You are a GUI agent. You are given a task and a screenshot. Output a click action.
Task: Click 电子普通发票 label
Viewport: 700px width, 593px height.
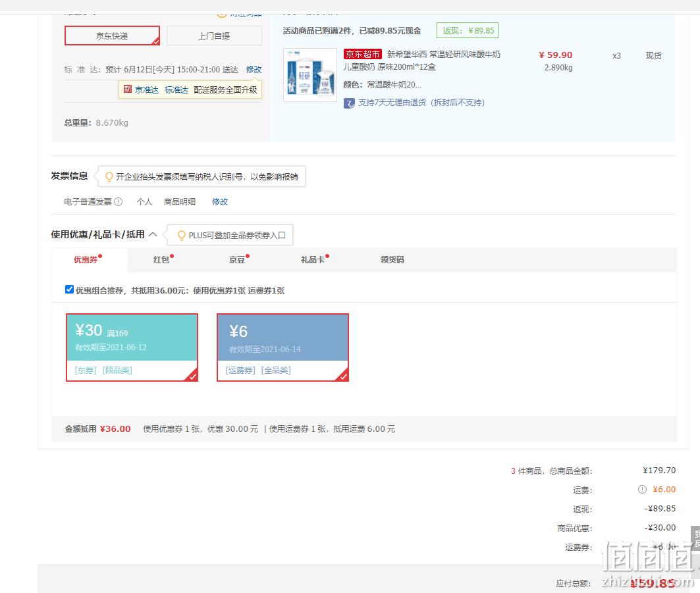pos(88,201)
